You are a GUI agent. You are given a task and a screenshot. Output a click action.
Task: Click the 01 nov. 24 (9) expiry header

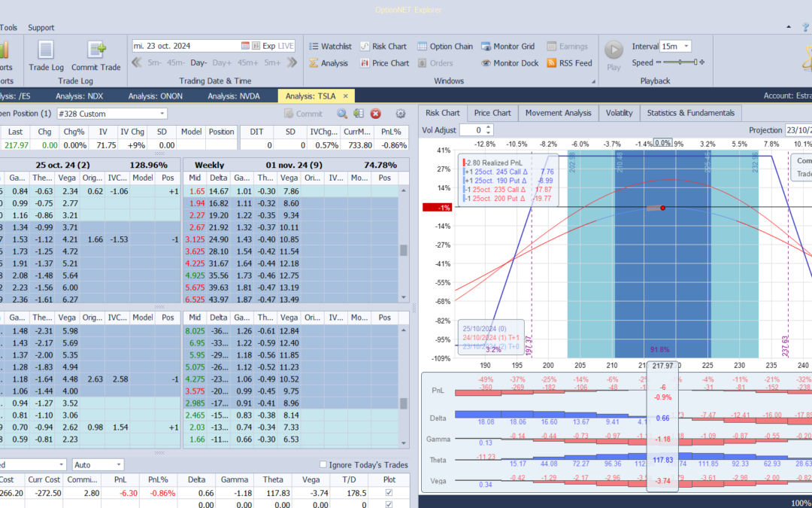(295, 165)
